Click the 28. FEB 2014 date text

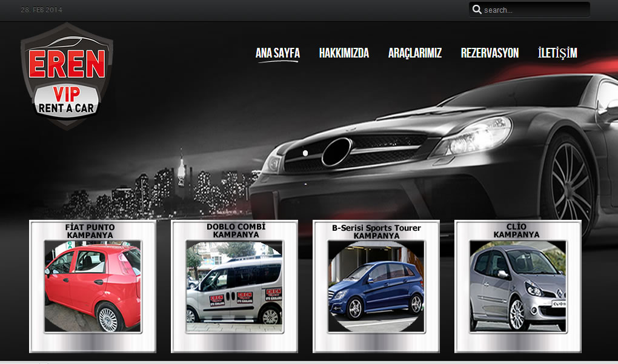(41, 10)
